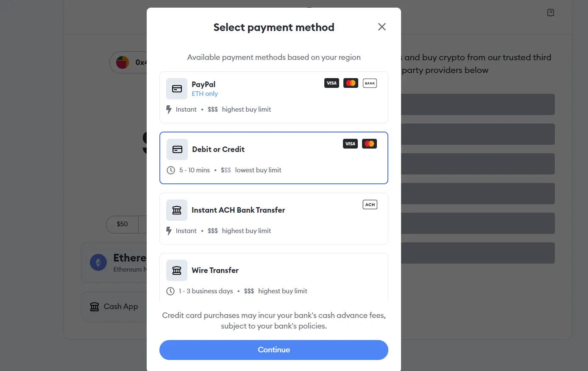Open the Cash App payment selector
The image size is (588, 371).
pos(114,306)
